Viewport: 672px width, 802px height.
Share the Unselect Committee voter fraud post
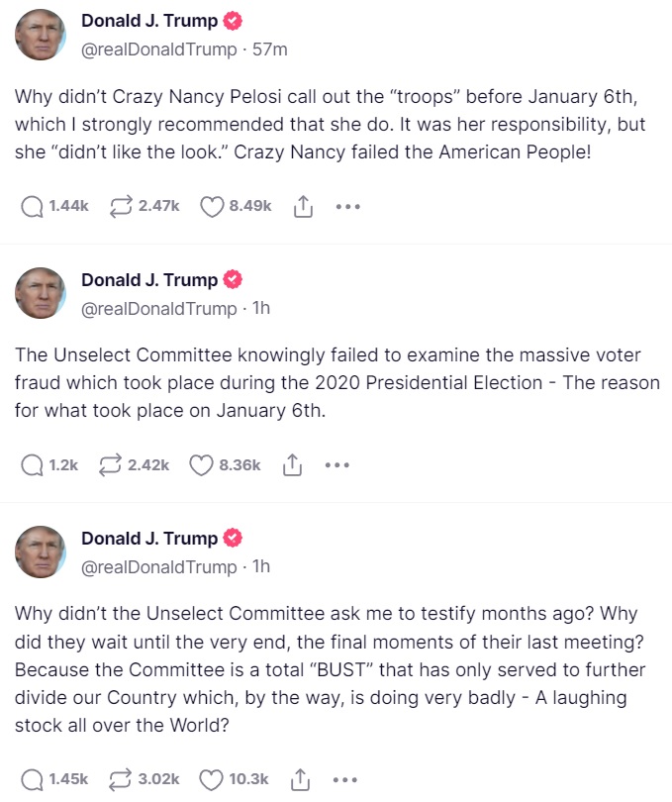(x=292, y=465)
